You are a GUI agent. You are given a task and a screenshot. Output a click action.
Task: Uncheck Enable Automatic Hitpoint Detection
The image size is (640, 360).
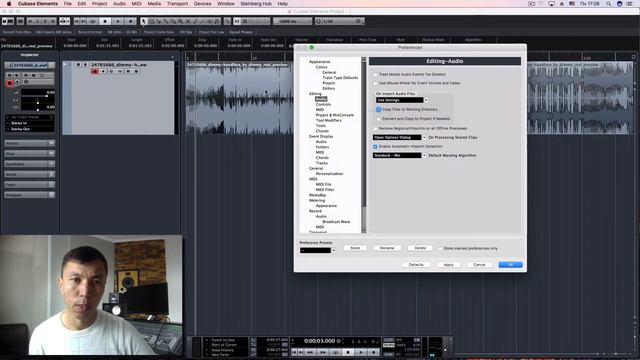[x=376, y=146]
